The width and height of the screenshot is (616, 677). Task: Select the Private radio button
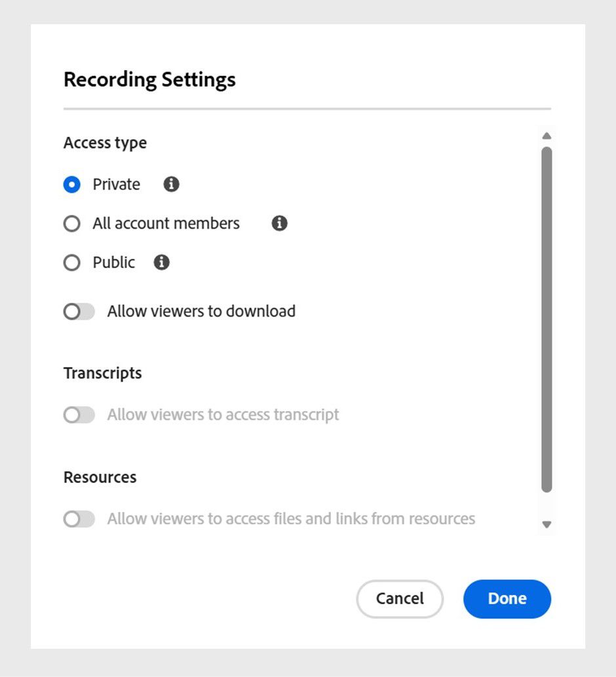(71, 185)
